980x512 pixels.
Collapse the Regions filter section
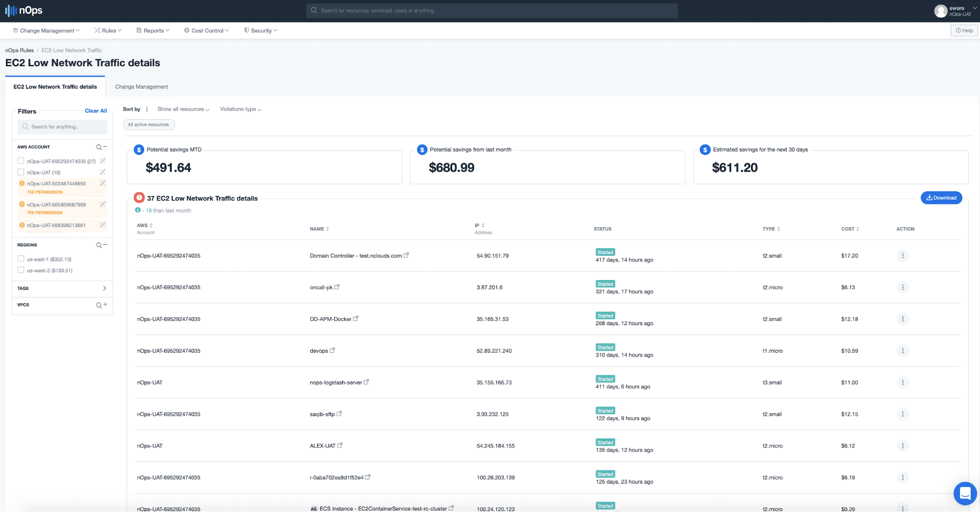(x=105, y=245)
